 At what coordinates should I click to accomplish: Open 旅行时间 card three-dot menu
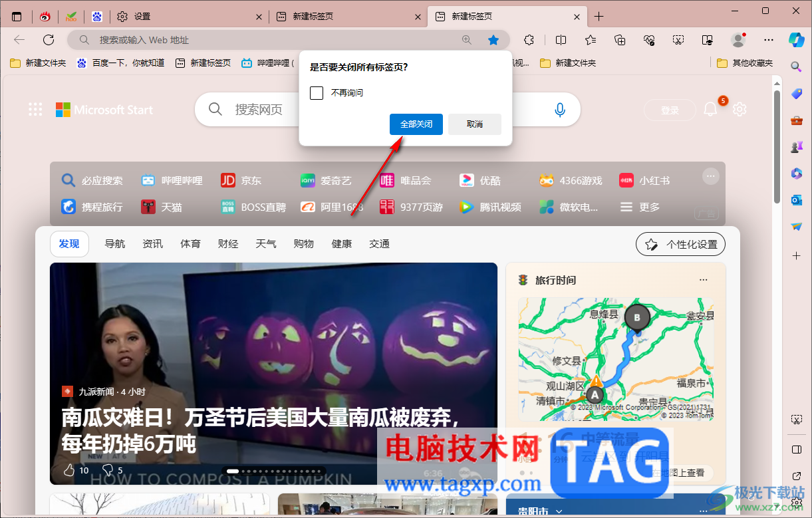(704, 280)
